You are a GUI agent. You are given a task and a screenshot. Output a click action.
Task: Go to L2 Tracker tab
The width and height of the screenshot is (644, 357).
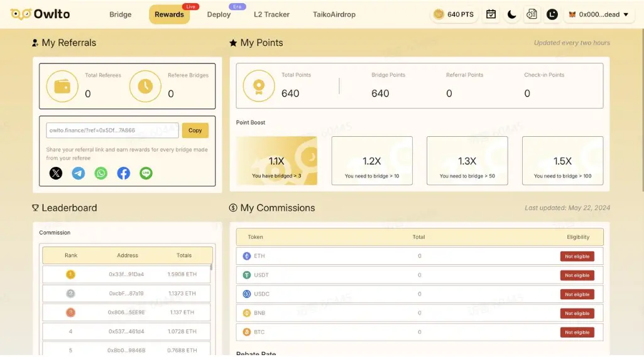(271, 14)
